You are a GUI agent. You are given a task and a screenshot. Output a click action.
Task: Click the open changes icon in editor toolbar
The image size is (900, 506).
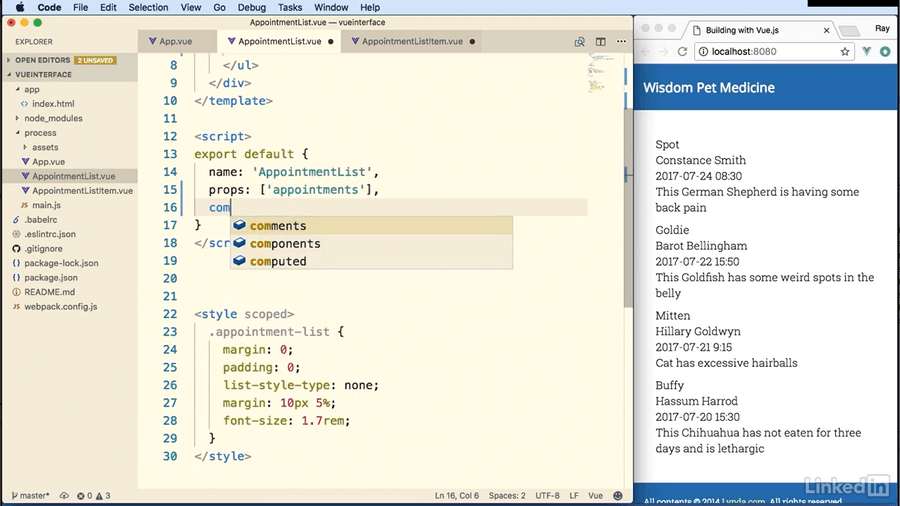pos(580,41)
